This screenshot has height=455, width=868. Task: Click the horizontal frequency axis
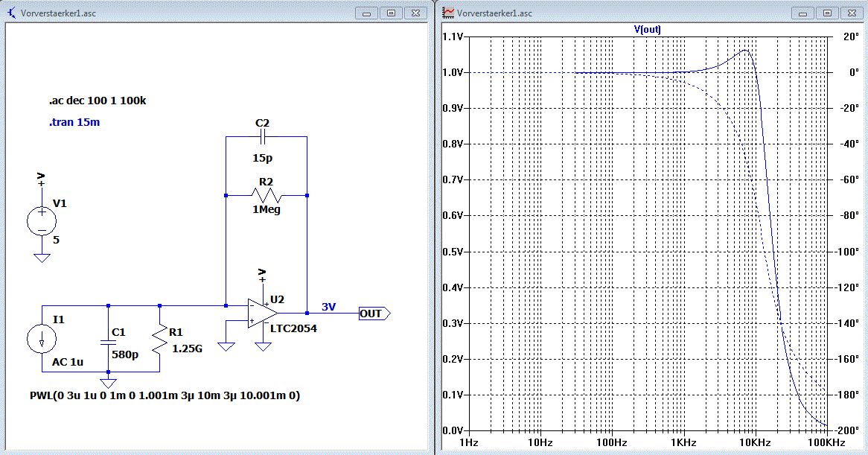[x=648, y=443]
